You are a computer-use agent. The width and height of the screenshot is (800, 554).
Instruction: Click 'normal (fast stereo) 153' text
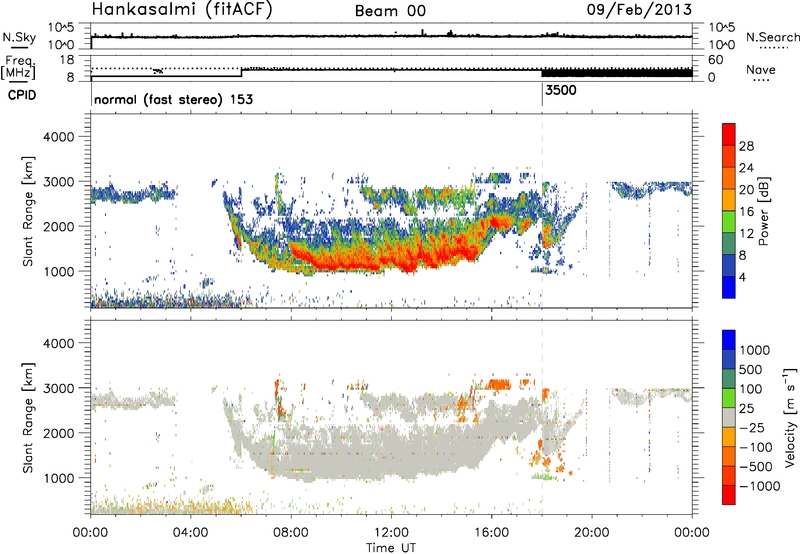point(173,99)
